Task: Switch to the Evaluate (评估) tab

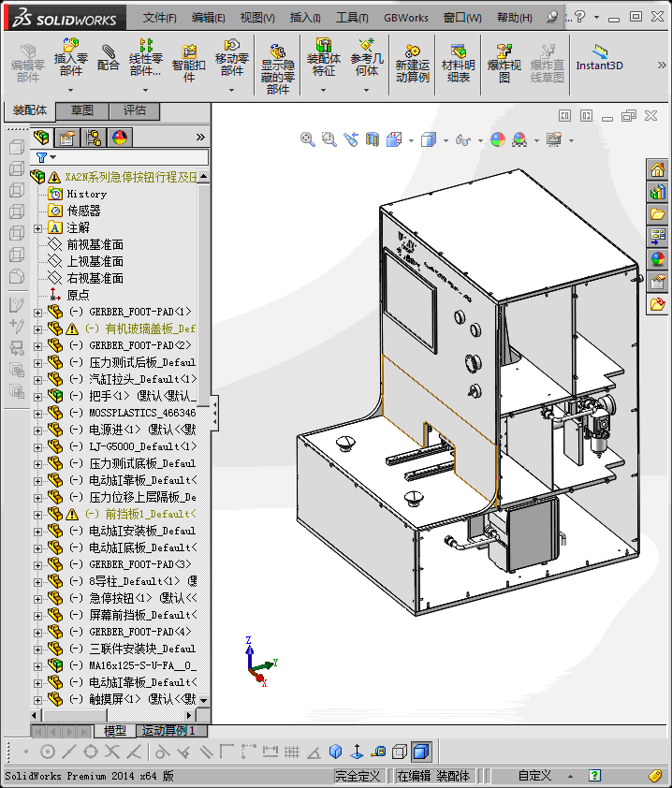Action: click(x=134, y=110)
